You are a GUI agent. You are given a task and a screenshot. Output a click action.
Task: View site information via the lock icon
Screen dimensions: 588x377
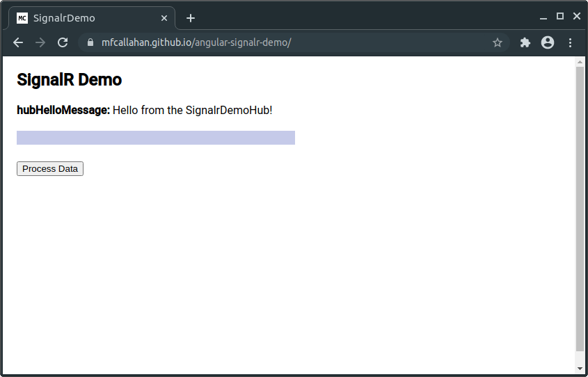point(90,42)
